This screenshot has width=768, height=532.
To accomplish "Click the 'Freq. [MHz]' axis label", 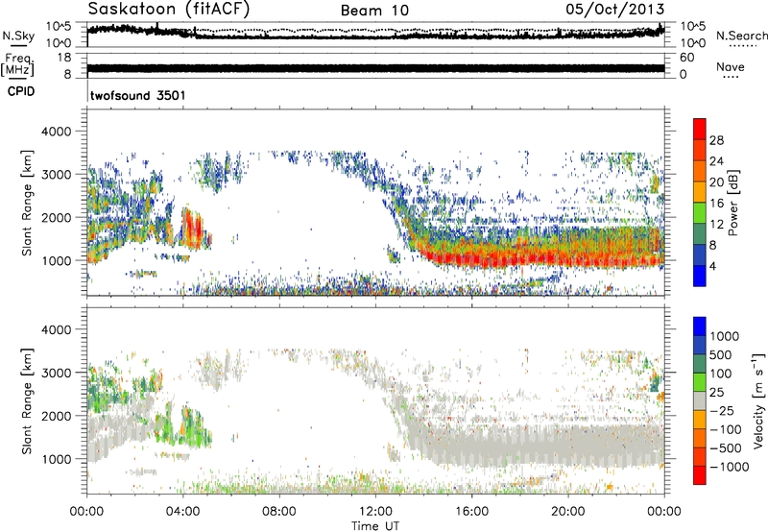I will pos(17,64).
